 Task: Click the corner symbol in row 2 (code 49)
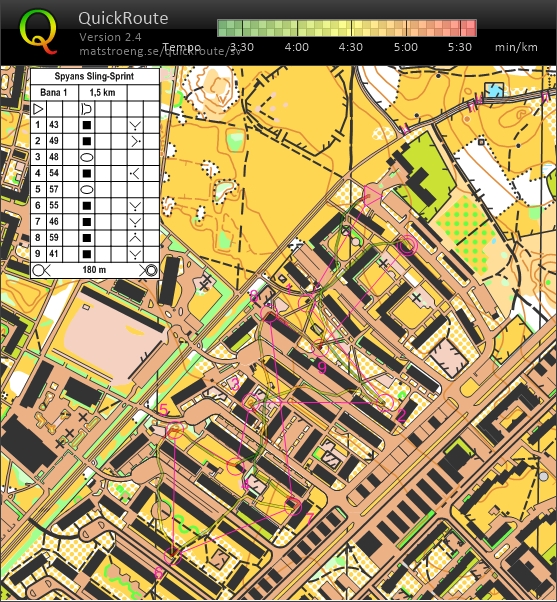click(135, 141)
